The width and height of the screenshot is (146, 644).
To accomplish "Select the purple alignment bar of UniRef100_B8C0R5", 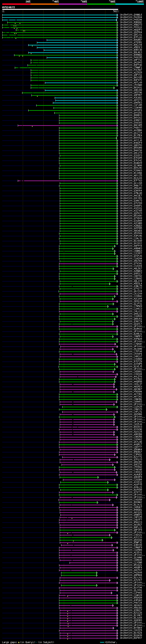I will (x=68, y=125).
